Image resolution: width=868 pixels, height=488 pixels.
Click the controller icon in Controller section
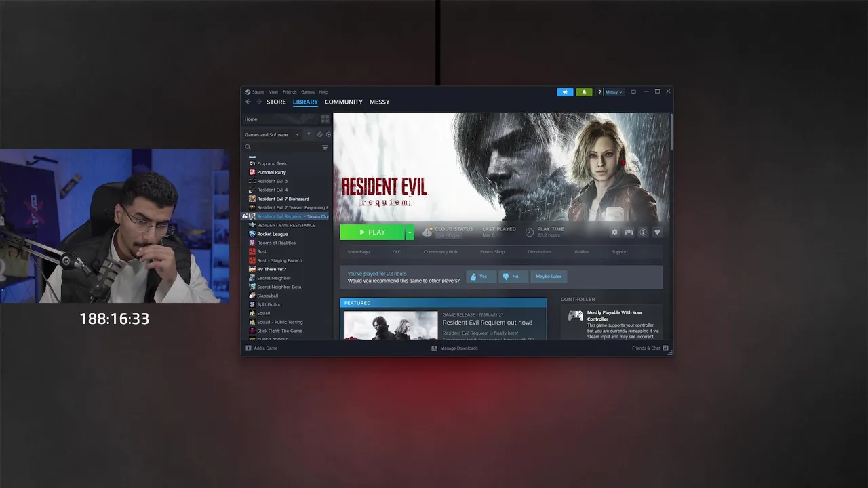pyautogui.click(x=576, y=316)
